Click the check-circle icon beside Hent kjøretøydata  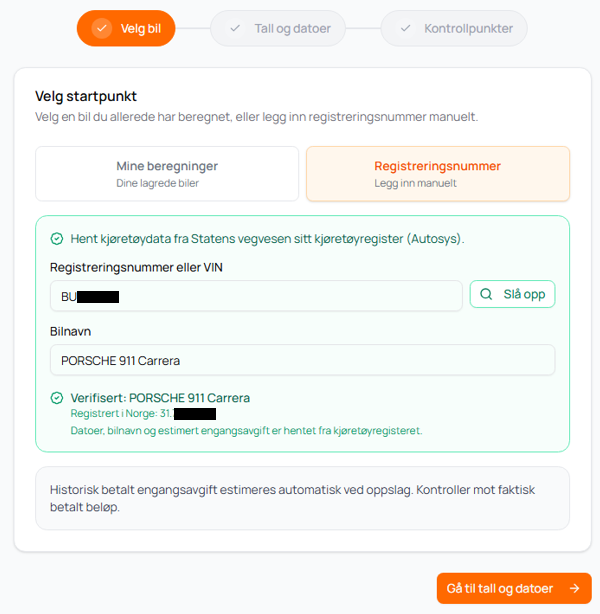click(57, 239)
